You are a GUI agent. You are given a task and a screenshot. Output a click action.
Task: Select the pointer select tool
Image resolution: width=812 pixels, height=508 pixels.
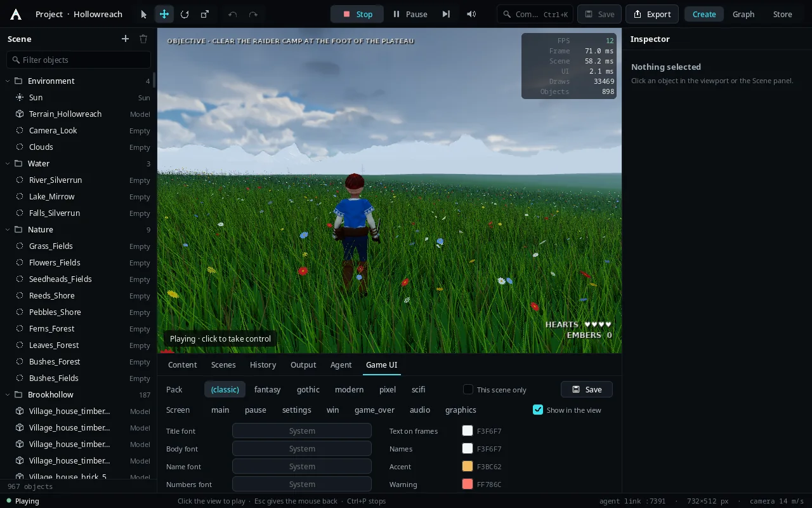(144, 14)
